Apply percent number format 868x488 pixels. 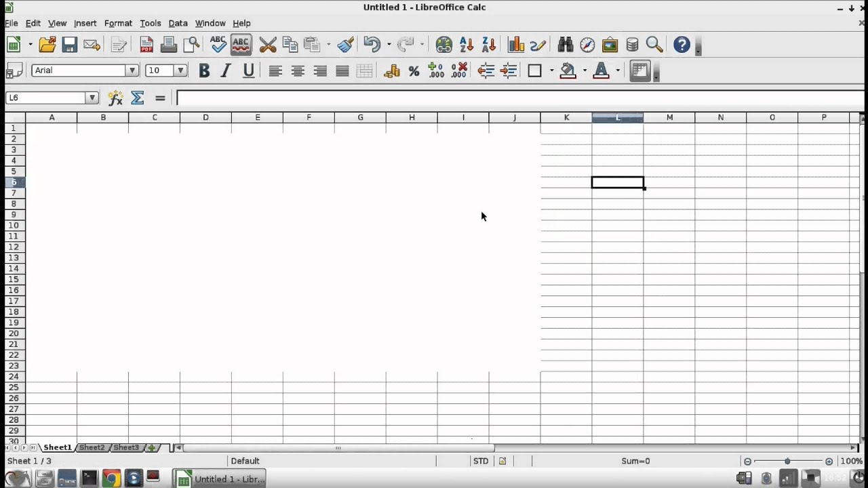414,70
